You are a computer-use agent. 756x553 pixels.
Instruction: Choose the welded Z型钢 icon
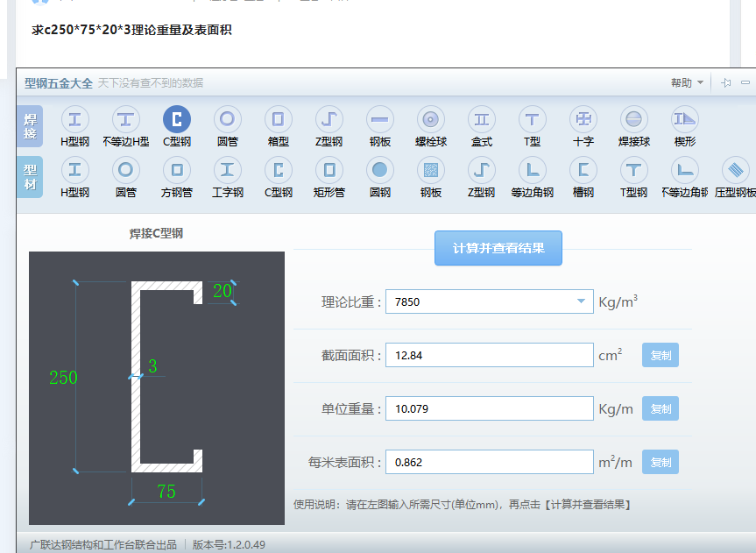coord(329,123)
